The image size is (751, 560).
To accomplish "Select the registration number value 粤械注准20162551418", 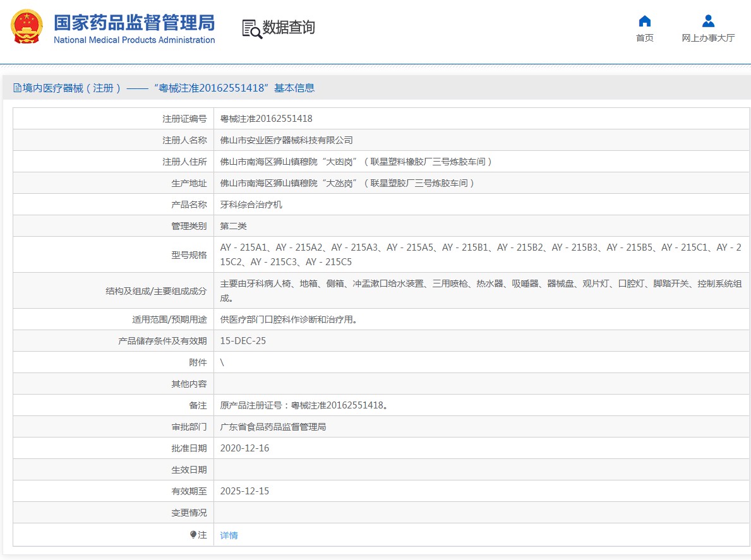I will [266, 119].
